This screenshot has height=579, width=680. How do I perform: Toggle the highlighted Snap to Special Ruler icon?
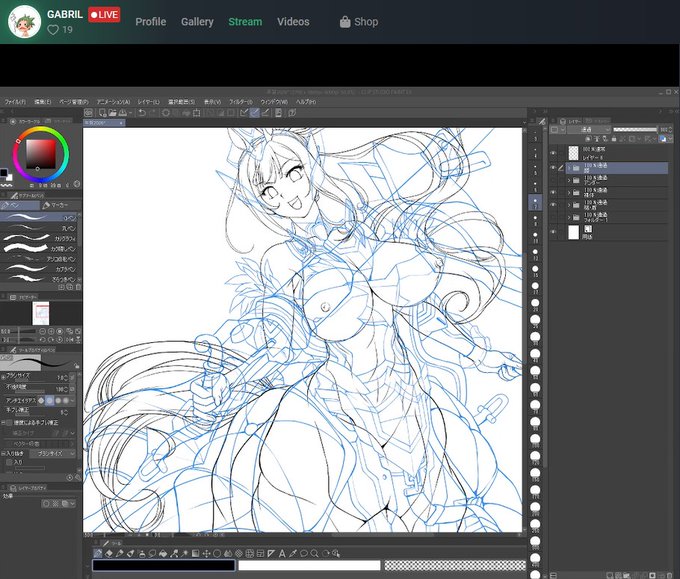pos(255,113)
